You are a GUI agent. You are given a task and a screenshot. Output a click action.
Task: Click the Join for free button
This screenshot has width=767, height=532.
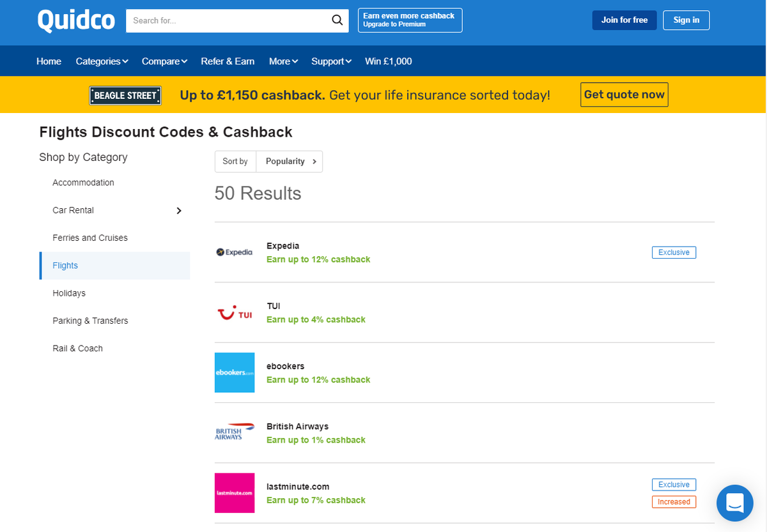[x=624, y=20]
